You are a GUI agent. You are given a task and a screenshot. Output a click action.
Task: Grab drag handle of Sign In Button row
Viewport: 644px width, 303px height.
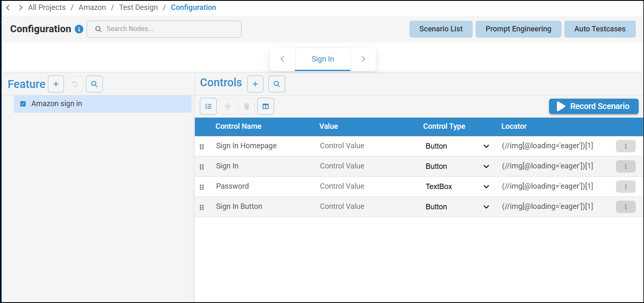point(202,207)
